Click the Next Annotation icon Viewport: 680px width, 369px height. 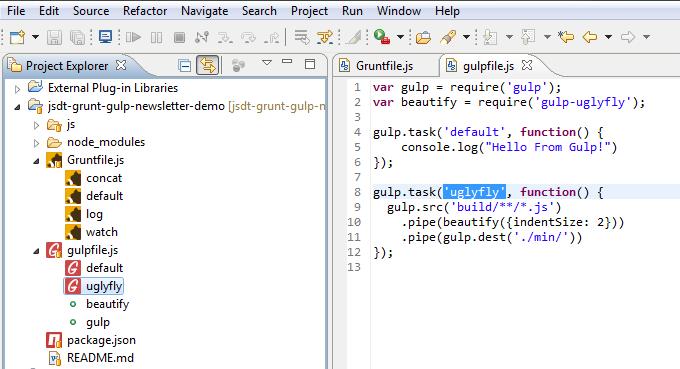tap(490, 37)
